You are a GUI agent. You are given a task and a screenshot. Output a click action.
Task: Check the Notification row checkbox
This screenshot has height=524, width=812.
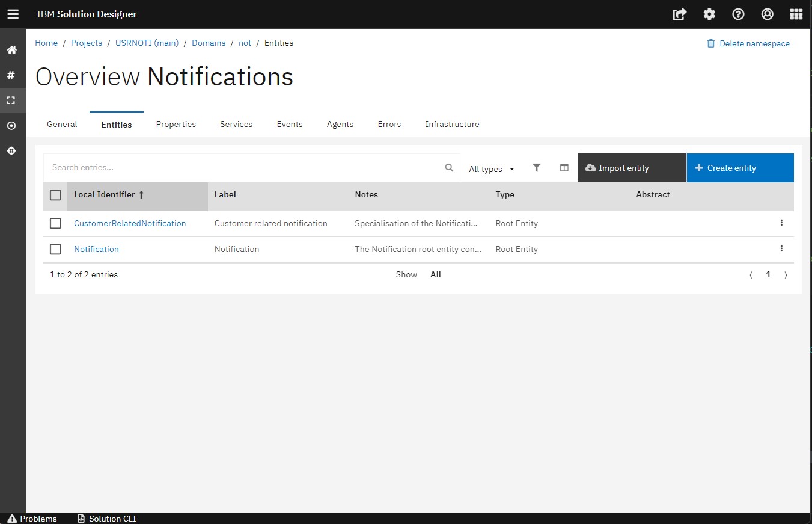tap(55, 249)
